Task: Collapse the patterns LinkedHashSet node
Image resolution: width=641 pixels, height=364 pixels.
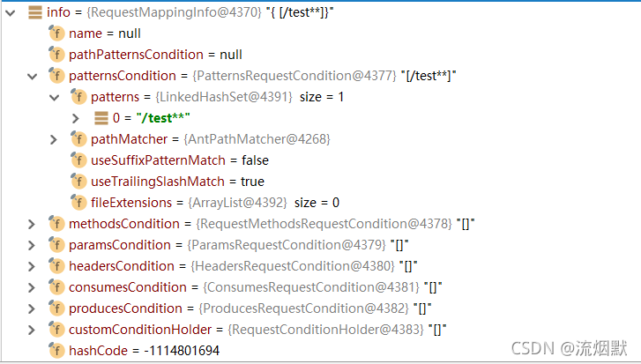Action: (x=54, y=97)
